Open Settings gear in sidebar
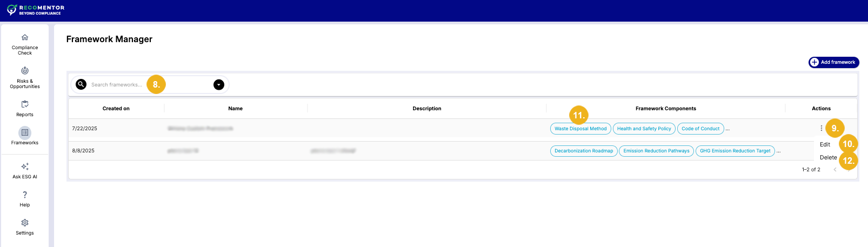Viewport: 868px width, 247px height. [25, 223]
